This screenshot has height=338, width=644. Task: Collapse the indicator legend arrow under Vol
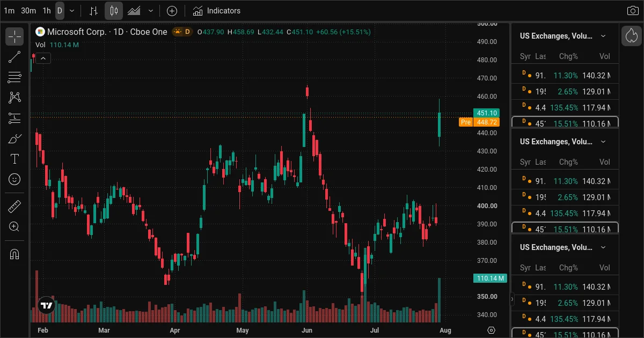pyautogui.click(x=43, y=58)
